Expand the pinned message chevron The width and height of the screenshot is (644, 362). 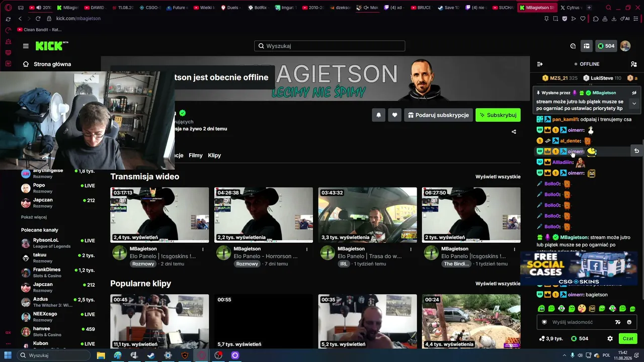click(634, 103)
